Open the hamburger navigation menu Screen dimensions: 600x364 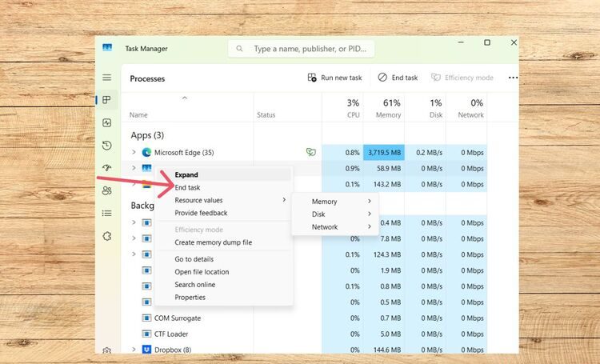(x=107, y=78)
